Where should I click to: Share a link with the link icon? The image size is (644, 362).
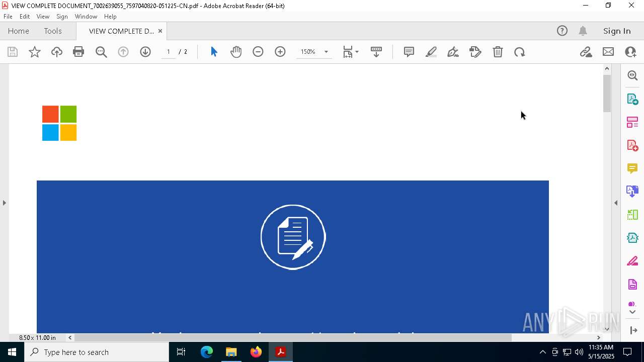tap(586, 52)
